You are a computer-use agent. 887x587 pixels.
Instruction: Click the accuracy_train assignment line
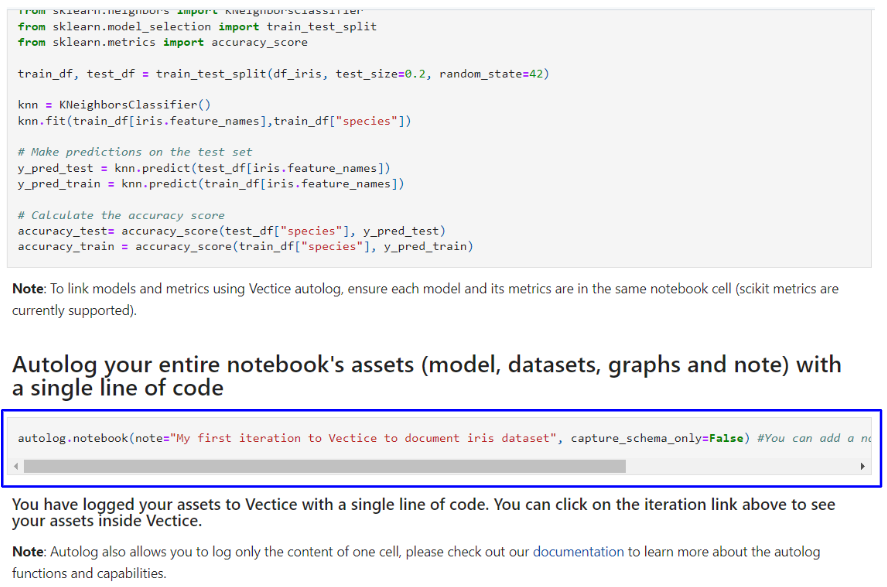(245, 246)
